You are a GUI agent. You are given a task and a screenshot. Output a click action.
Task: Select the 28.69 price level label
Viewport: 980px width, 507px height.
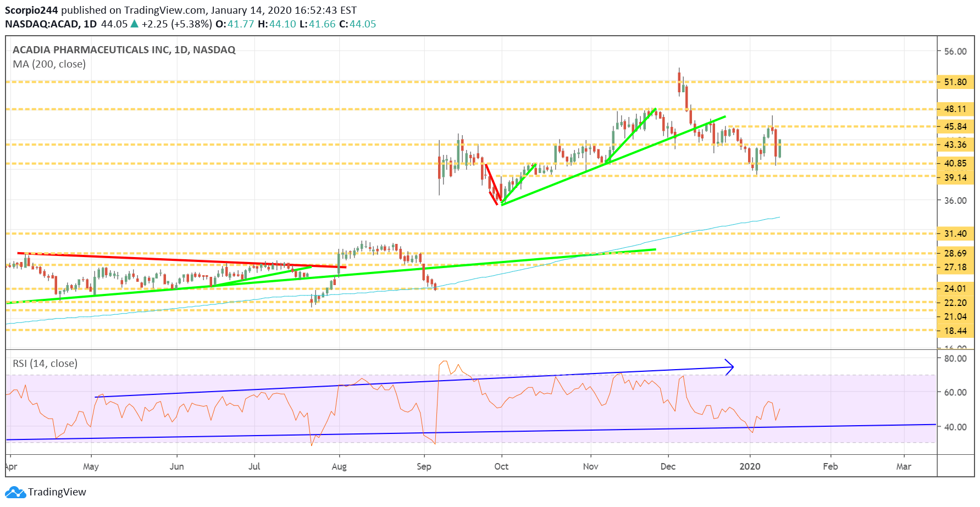tap(955, 253)
